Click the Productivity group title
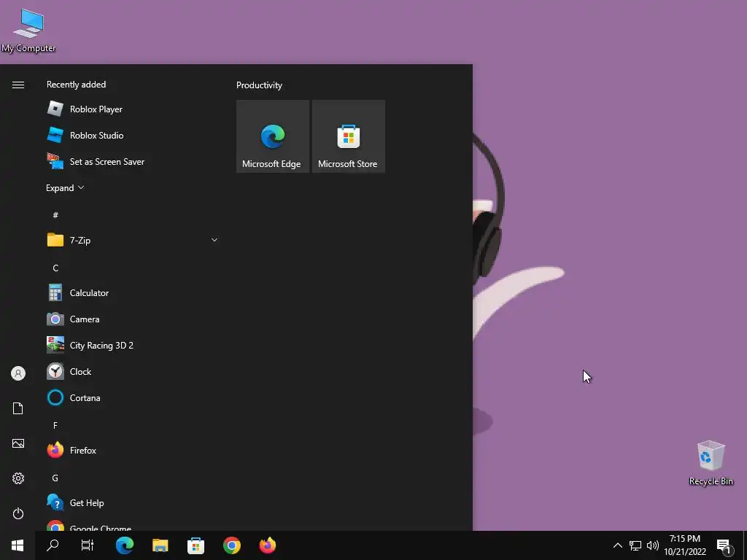Viewport: 747px width, 560px height. tap(259, 85)
